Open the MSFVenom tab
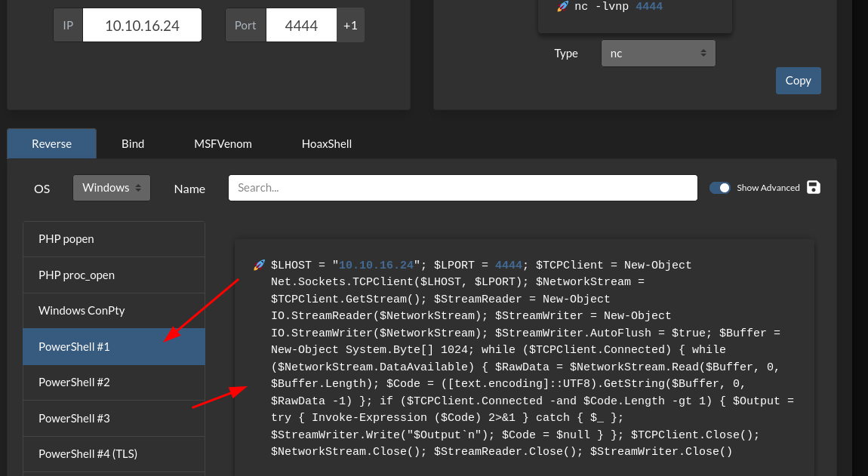This screenshot has width=868, height=476. coord(223,144)
